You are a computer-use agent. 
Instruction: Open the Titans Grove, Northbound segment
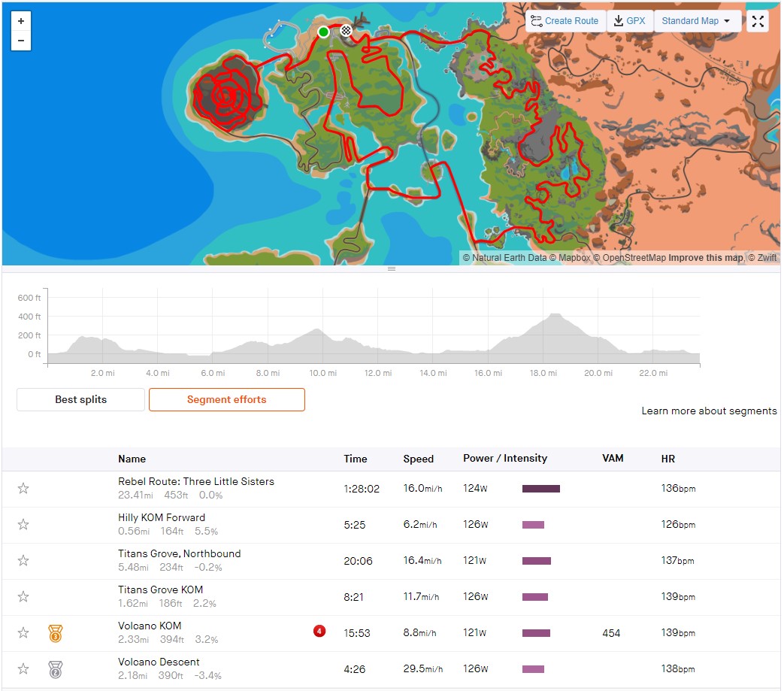[179, 553]
